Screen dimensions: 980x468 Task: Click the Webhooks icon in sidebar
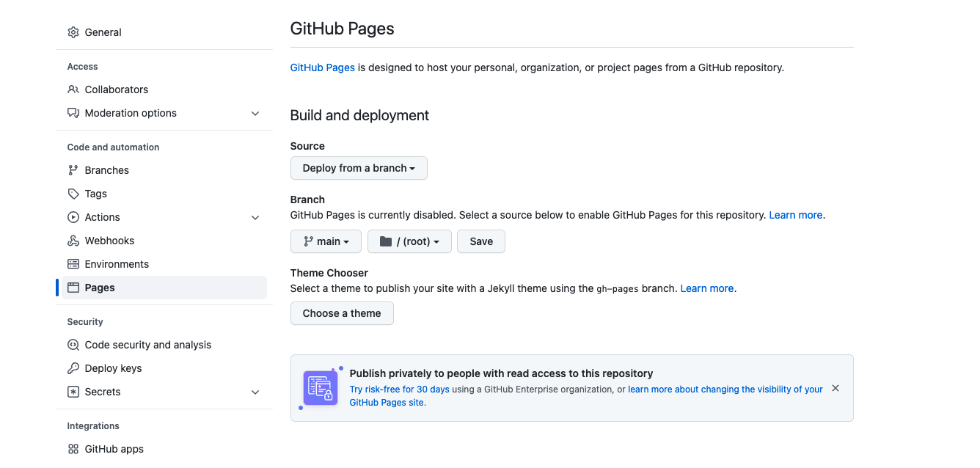73,241
